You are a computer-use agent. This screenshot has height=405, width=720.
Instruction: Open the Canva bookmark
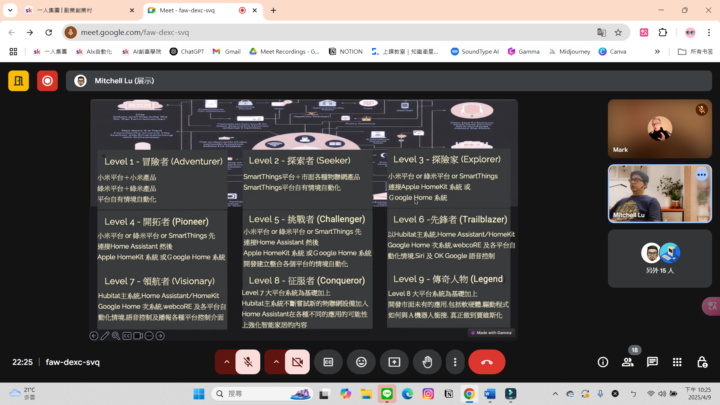click(613, 51)
